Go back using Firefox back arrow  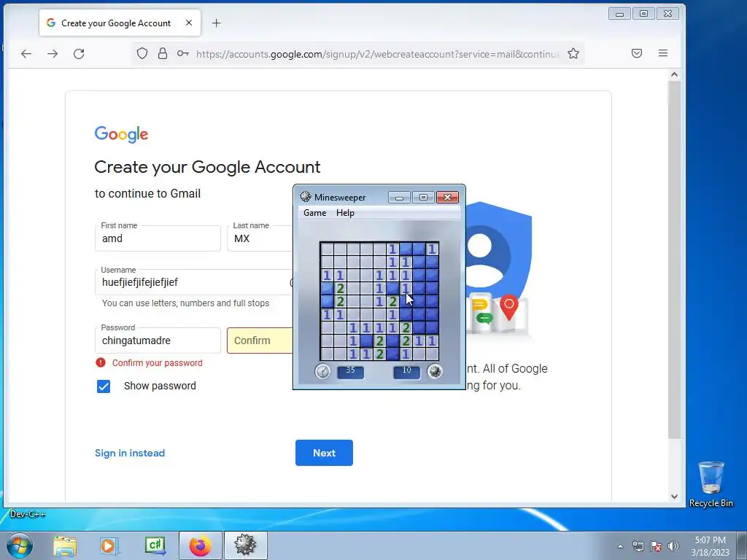(26, 54)
